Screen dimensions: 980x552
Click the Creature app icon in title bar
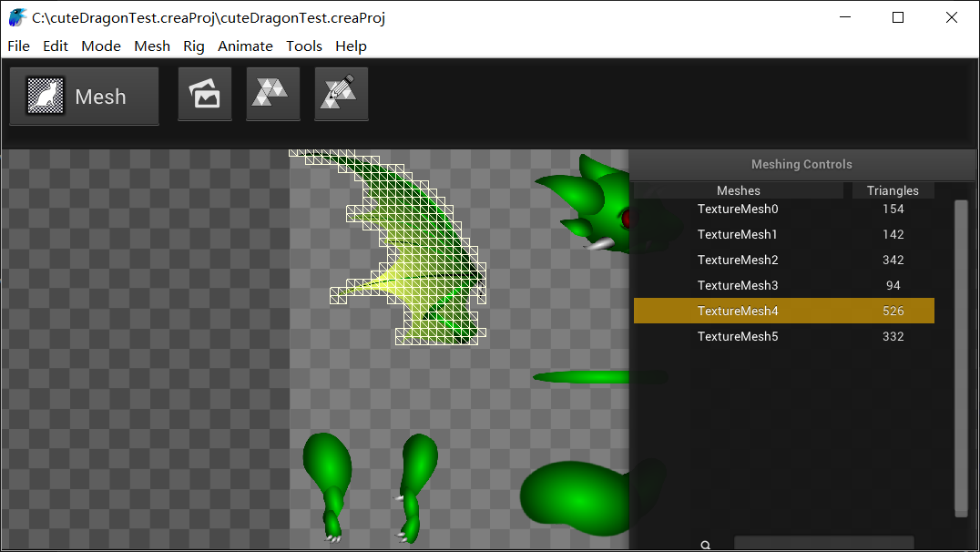(17, 18)
